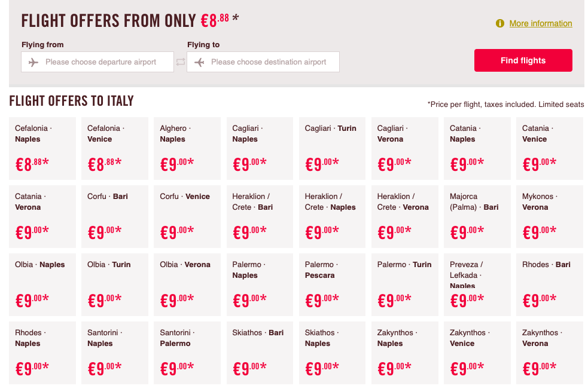
Task: Focus the departure airport input field
Action: click(x=98, y=62)
